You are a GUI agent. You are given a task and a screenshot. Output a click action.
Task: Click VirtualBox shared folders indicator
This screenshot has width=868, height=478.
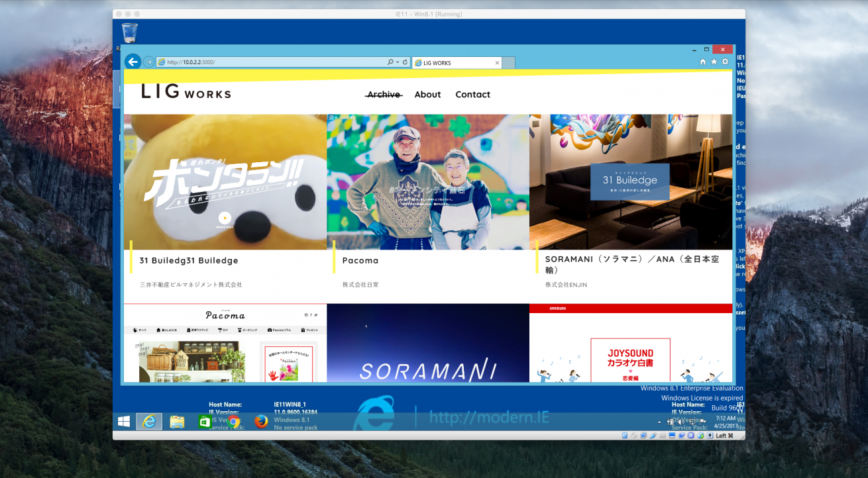coord(663,435)
